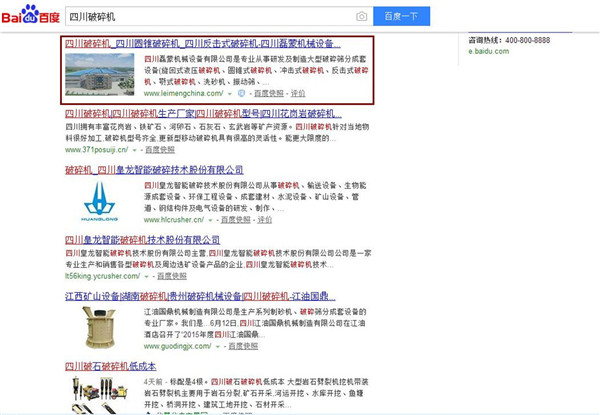Expand dropdown arrow next to guodingjx.com
This screenshot has height=415, width=600.
(218, 347)
